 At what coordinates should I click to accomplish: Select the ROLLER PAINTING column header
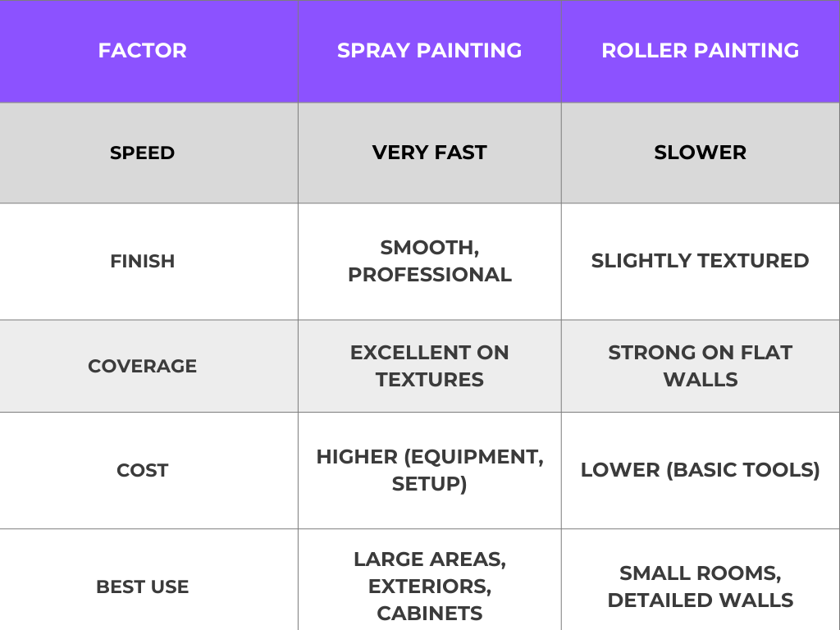(700, 51)
